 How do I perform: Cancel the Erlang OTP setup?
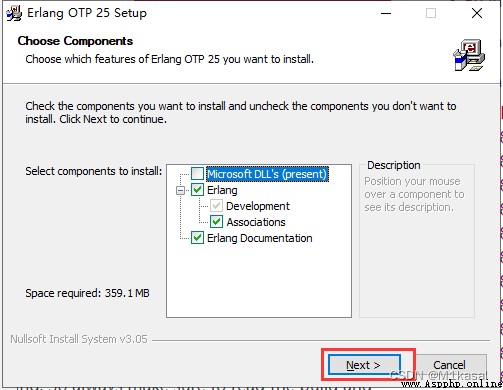click(449, 365)
